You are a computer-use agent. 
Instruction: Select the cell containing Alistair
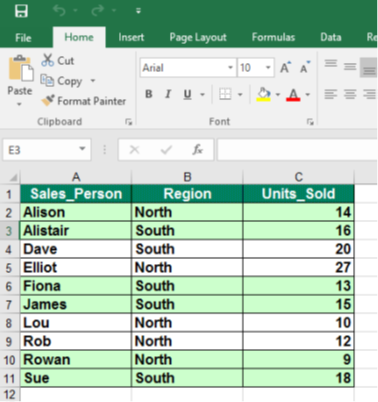pos(76,231)
